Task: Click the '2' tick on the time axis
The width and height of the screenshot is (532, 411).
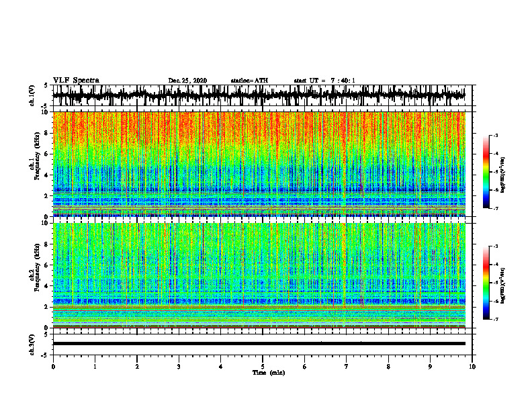Action: 137,367
